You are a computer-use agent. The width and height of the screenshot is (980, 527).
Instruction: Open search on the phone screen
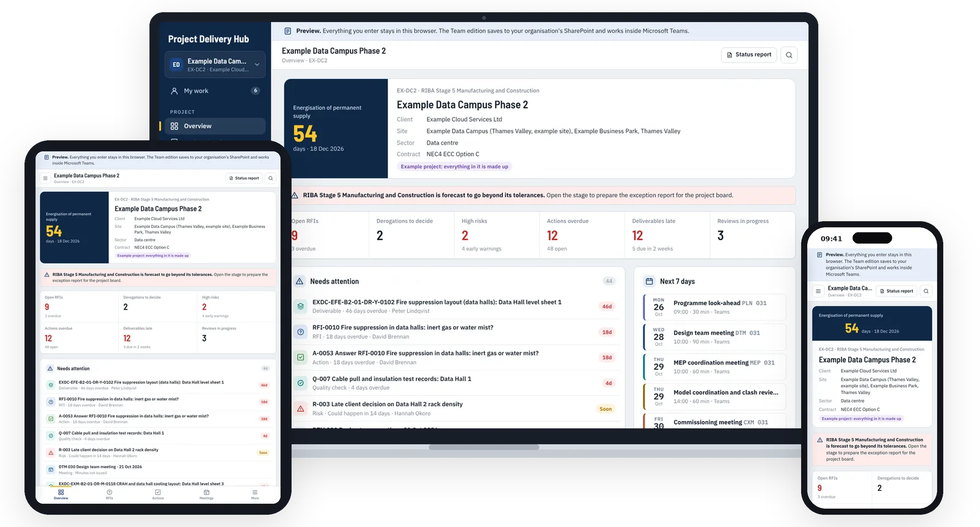926,291
